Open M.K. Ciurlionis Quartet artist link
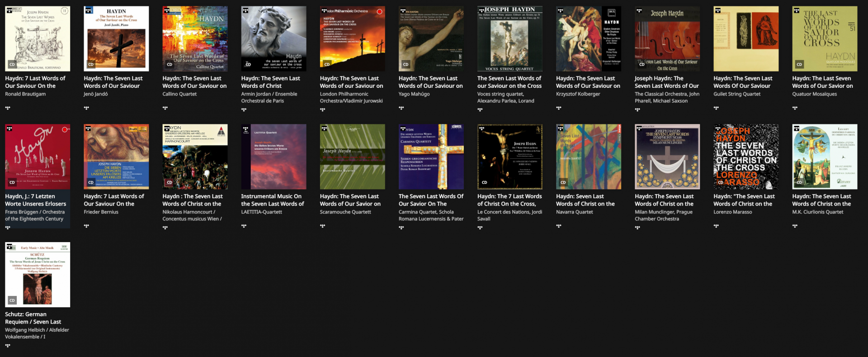The width and height of the screenshot is (868, 357). 817,212
